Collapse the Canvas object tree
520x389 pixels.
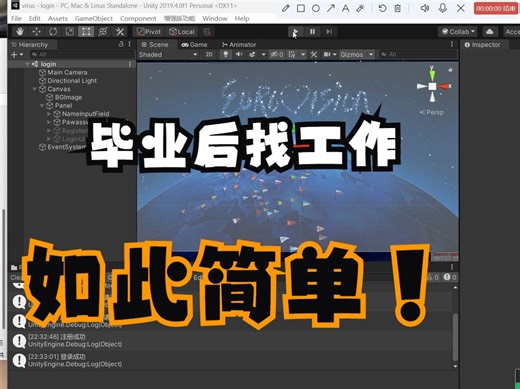(35, 89)
